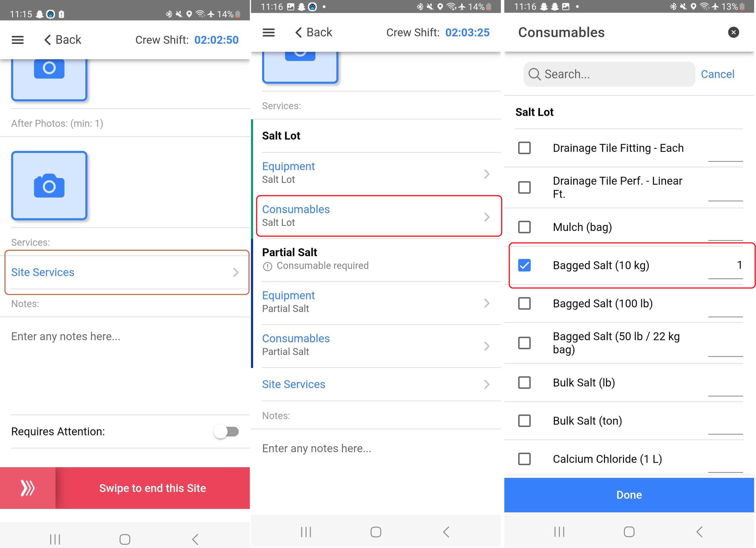The width and height of the screenshot is (756, 548).
Task: Open hamburger menu on left screen
Action: click(18, 40)
